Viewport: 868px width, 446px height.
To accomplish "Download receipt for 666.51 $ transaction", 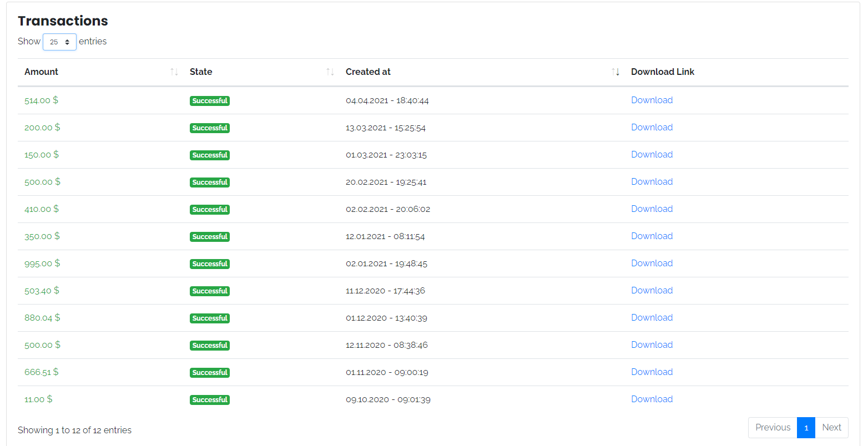I will [x=652, y=372].
